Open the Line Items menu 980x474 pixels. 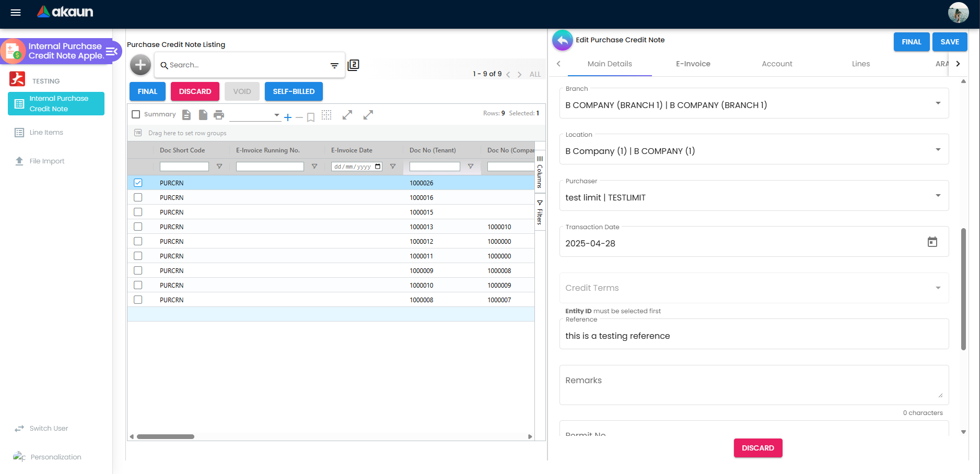(x=46, y=133)
